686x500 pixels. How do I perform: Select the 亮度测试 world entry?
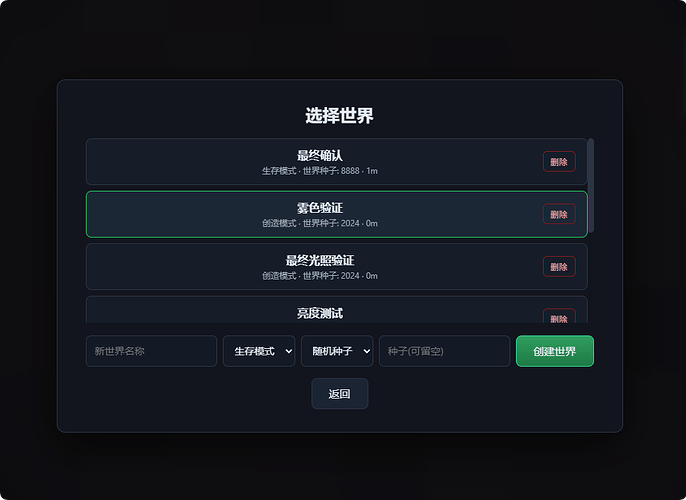tap(336, 310)
